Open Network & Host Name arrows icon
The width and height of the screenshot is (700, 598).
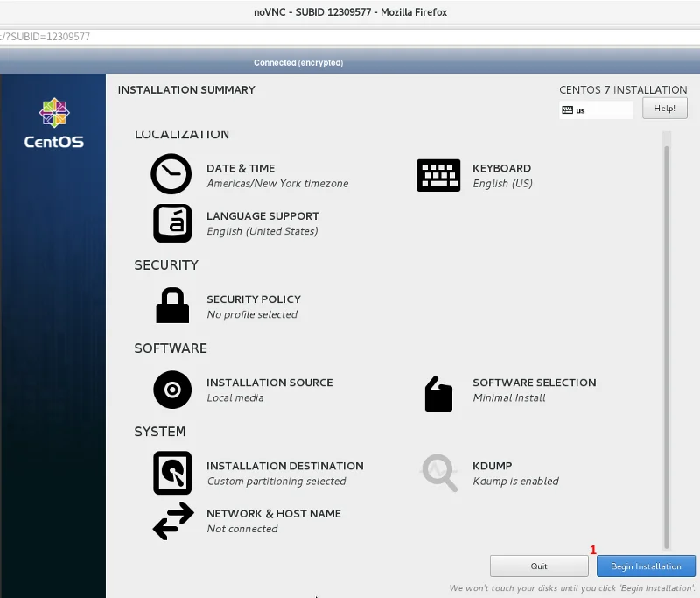171,521
